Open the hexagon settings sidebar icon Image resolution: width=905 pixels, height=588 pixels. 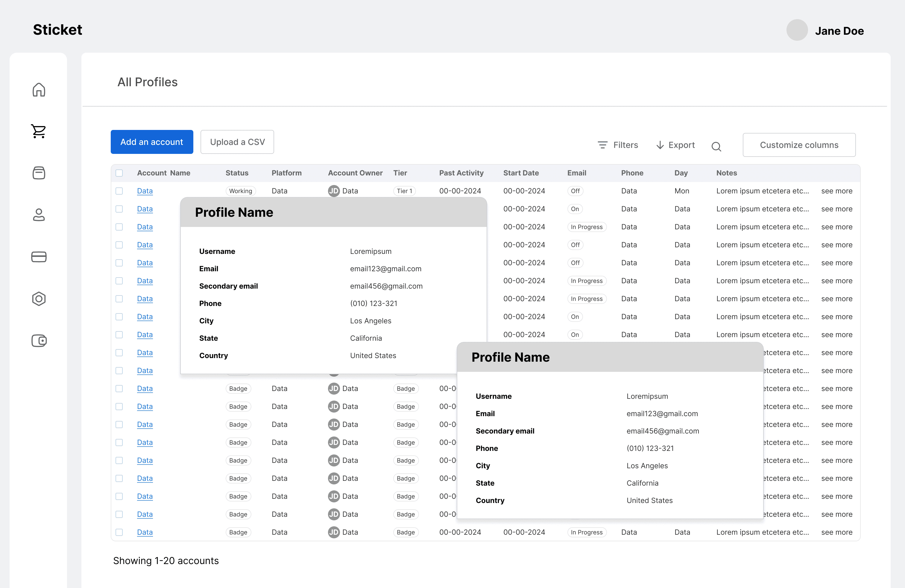pos(39,298)
